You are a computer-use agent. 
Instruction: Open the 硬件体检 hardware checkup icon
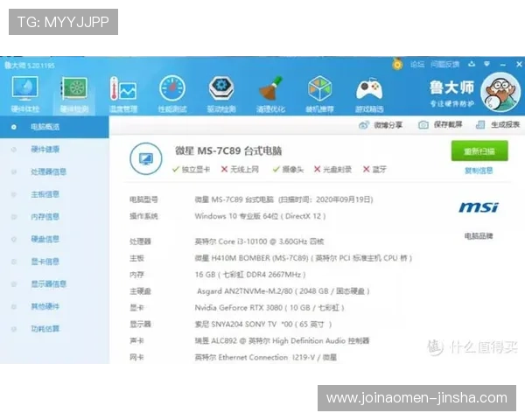(24, 88)
